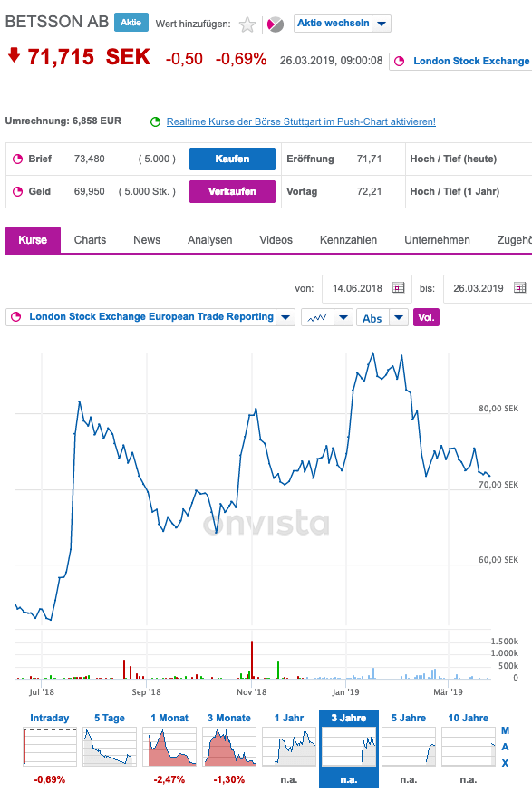532x792 pixels.
Task: Switch to the Kurse tab
Action: click(33, 240)
